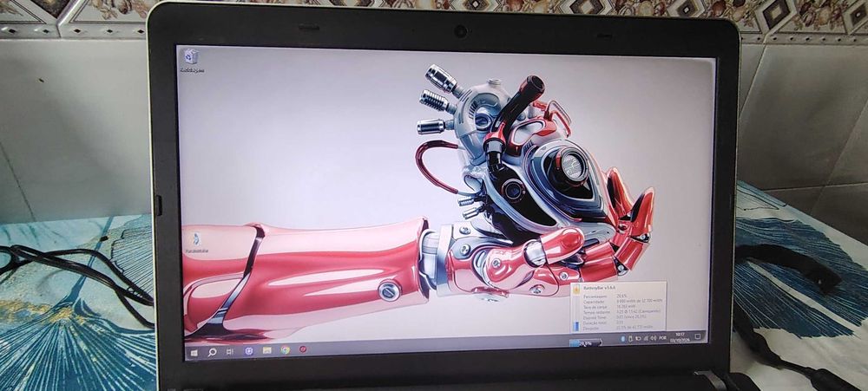
Task: Open the clock and date flyout
Action: (x=680, y=337)
